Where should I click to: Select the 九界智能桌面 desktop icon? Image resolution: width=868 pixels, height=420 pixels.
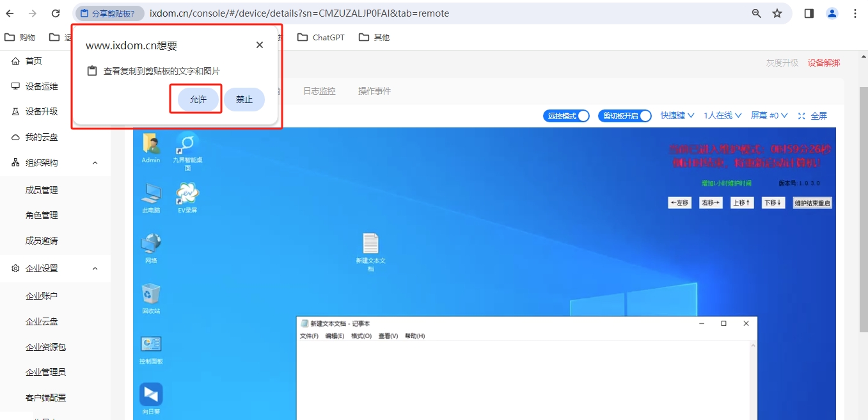[x=187, y=151]
